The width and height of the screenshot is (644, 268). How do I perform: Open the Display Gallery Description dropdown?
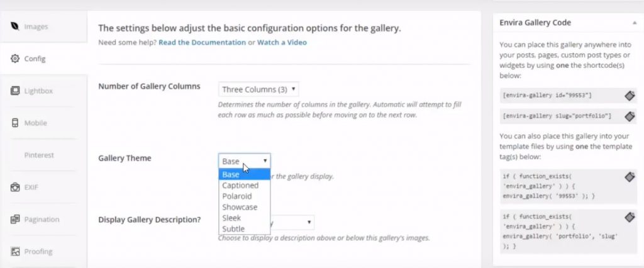[292, 222]
